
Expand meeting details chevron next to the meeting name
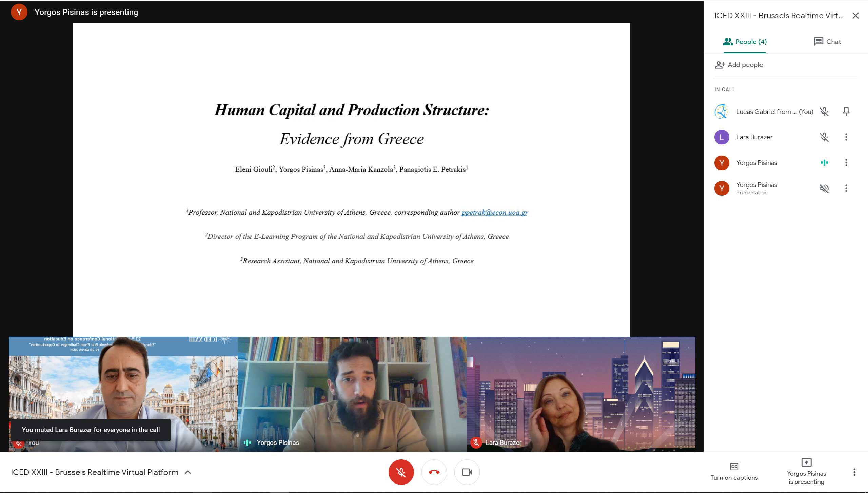point(188,472)
